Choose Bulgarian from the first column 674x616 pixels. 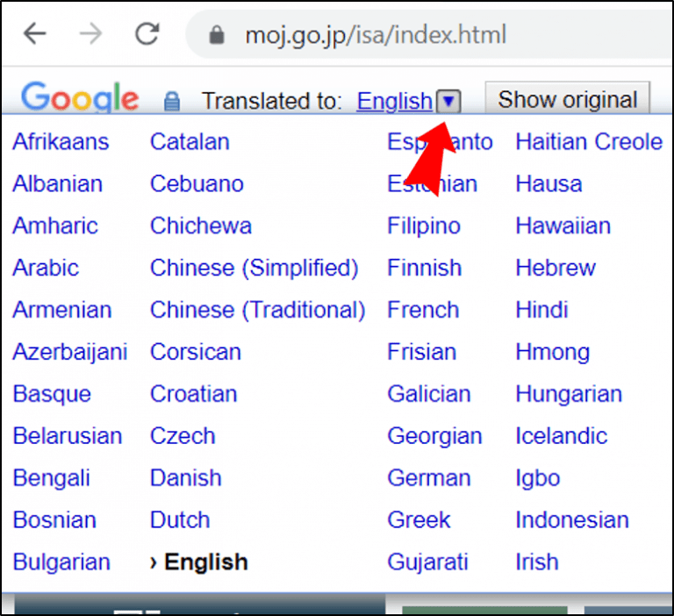pos(61,562)
